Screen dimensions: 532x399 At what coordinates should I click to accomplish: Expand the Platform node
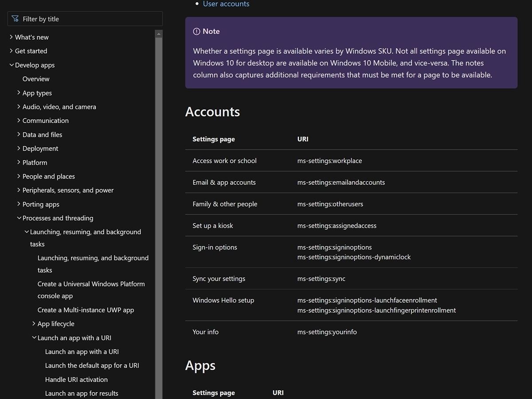tap(19, 163)
